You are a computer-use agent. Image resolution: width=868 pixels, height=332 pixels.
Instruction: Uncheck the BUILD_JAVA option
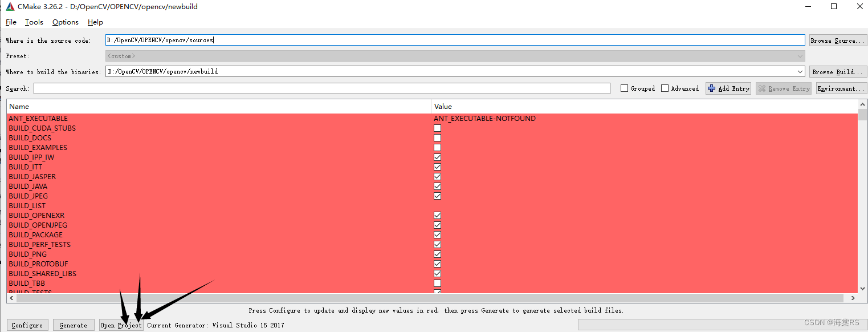(x=438, y=187)
